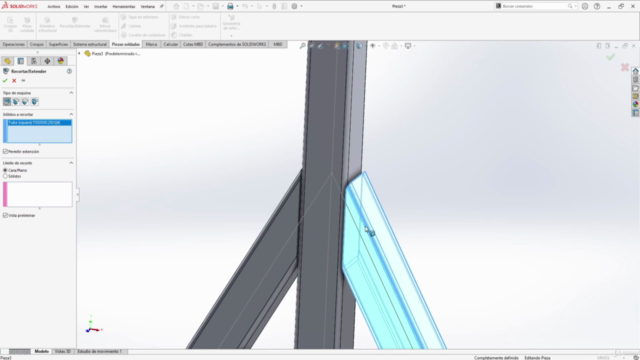Click the Hide/Show items eye icon in view toolbar
This screenshot has height=360, width=640.
coord(373,46)
